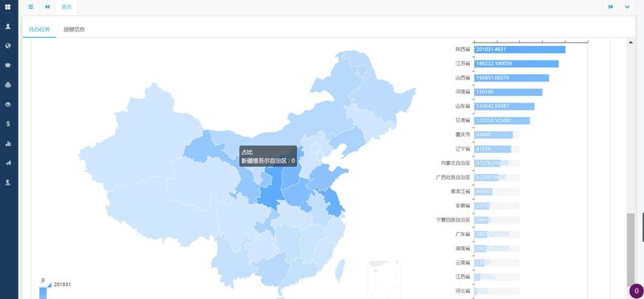Click the purple notification badge showing 0
Screen dimensions: 644x299
tap(636, 291)
